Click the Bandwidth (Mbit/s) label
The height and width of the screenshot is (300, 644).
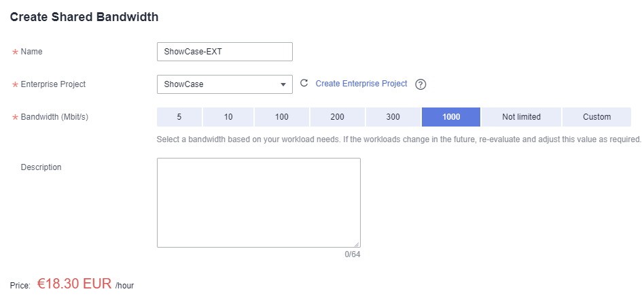pyautogui.click(x=54, y=117)
